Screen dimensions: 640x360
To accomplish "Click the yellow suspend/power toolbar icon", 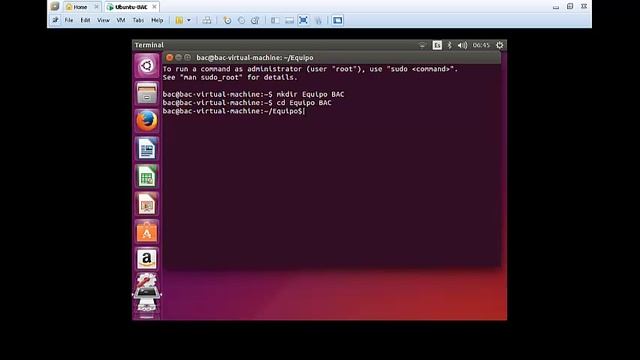I will (179, 20).
